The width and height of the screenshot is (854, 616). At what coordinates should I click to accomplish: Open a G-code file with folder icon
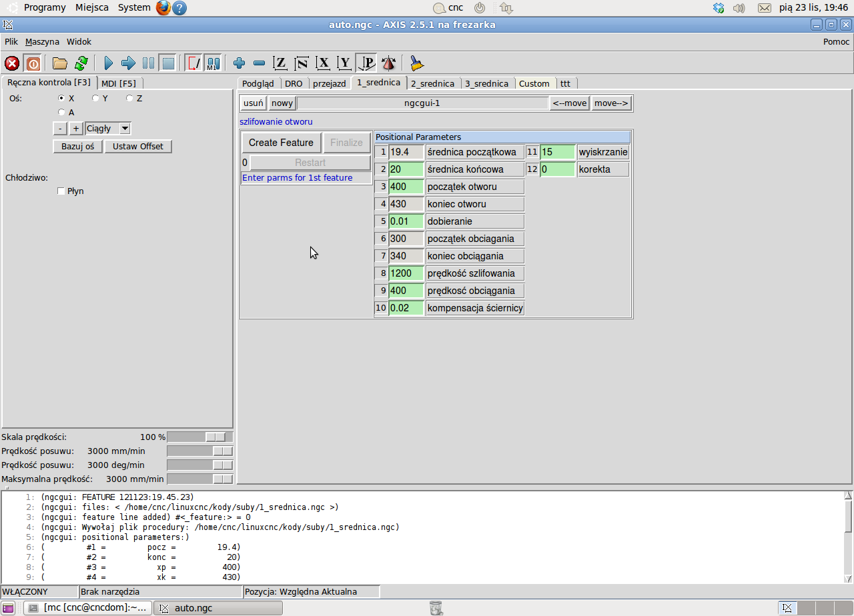pyautogui.click(x=60, y=63)
